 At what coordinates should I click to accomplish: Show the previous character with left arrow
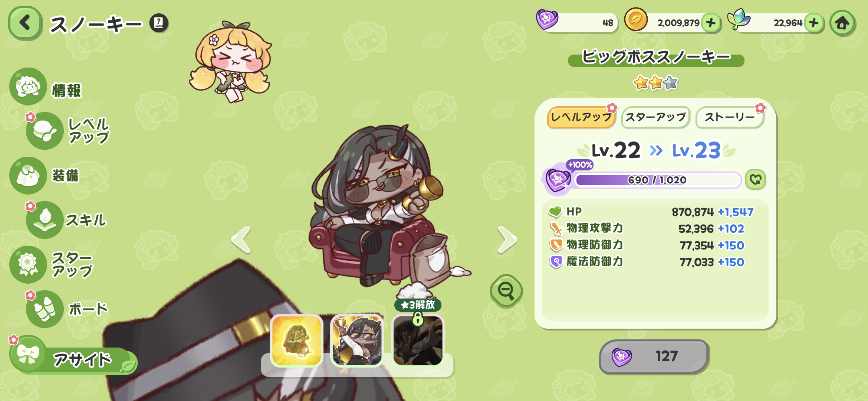tap(241, 239)
